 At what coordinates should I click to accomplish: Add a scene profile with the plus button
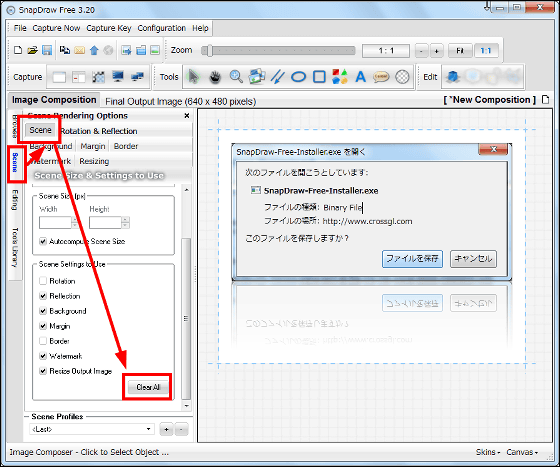click(166, 430)
